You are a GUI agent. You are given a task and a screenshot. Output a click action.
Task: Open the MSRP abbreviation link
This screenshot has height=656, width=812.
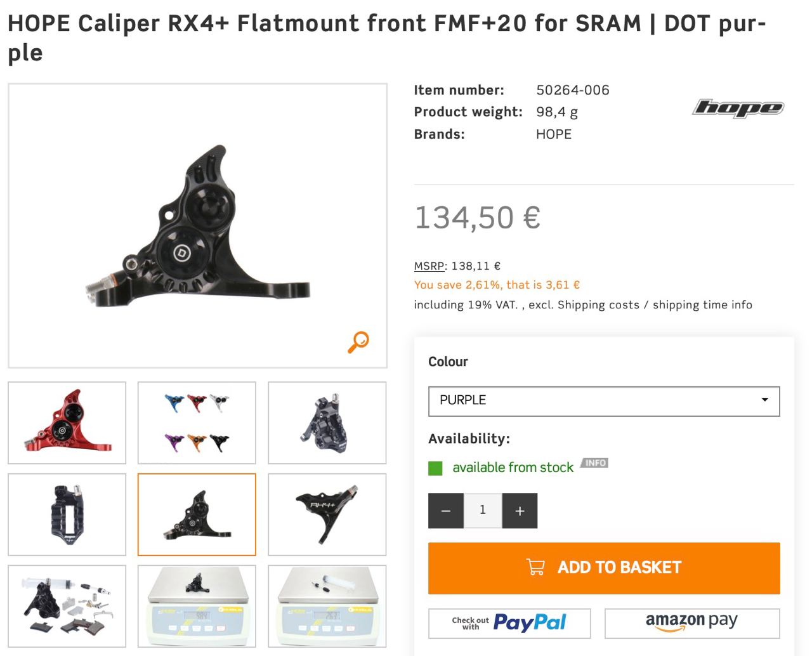click(x=429, y=266)
